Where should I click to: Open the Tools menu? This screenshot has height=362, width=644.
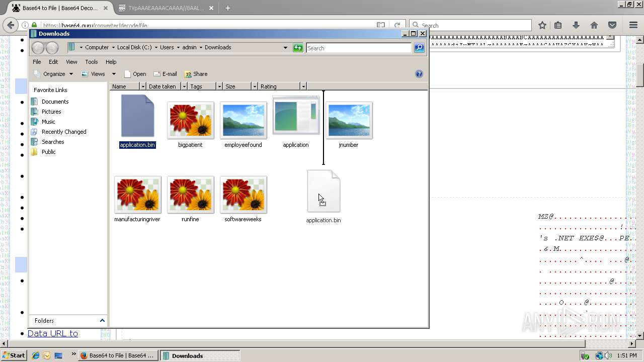(x=92, y=62)
